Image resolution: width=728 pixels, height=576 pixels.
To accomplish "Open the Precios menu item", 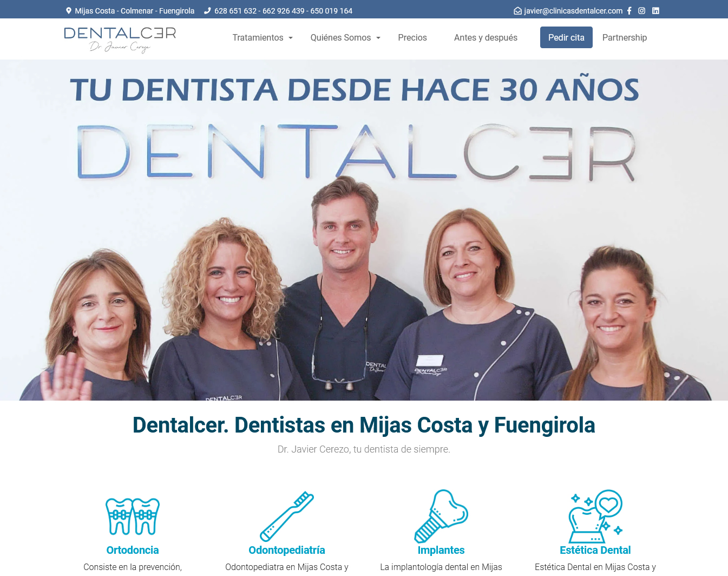I will [412, 37].
